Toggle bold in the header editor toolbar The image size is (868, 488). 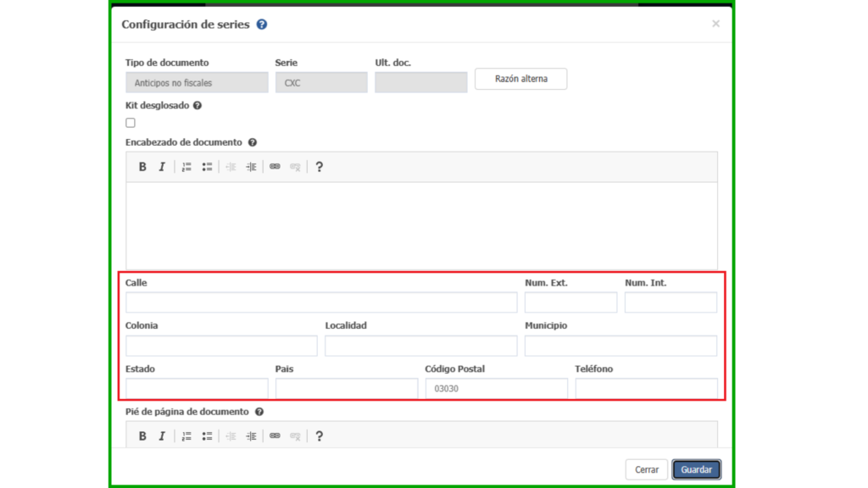click(142, 167)
